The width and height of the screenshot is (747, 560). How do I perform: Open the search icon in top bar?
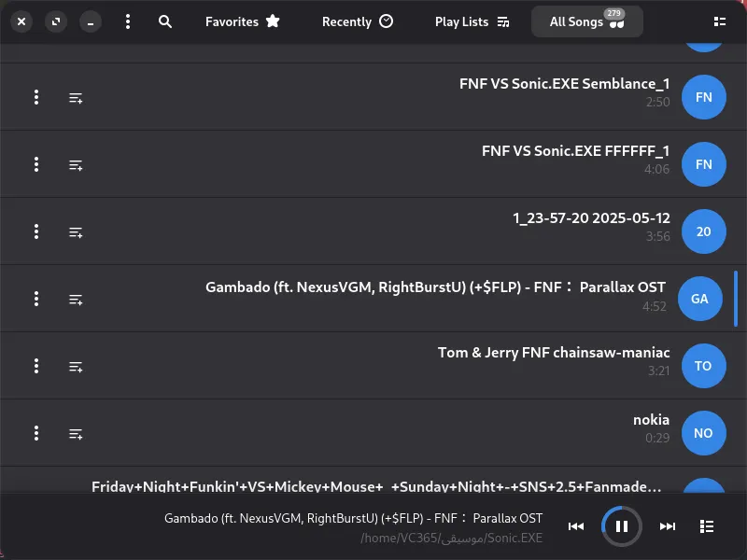(x=165, y=21)
